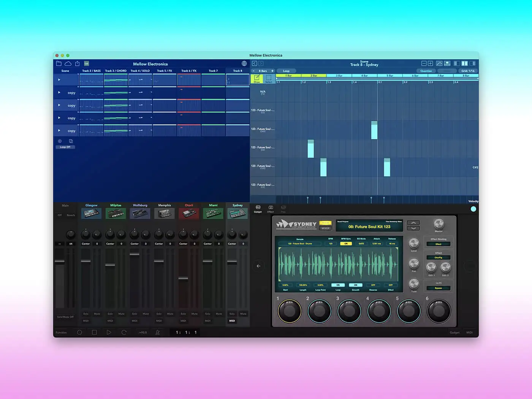Open the Memphis gadget thumbnail
This screenshot has height=399, width=532.
point(164,214)
